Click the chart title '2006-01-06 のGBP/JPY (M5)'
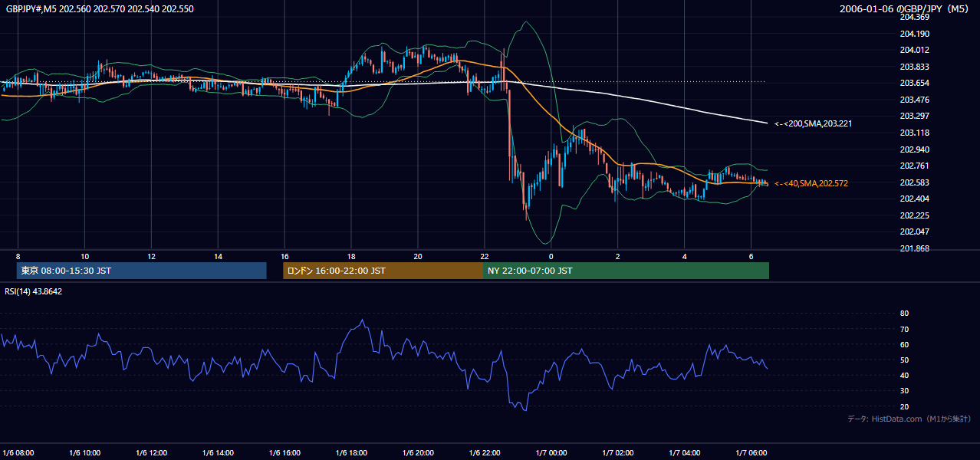The height and width of the screenshot is (460, 980). pyautogui.click(x=905, y=9)
